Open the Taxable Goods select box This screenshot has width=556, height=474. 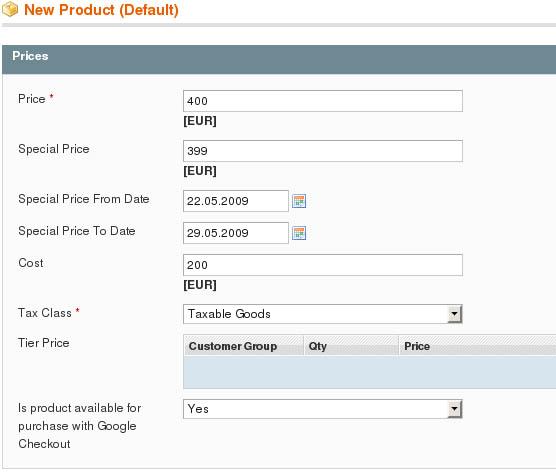click(x=323, y=314)
